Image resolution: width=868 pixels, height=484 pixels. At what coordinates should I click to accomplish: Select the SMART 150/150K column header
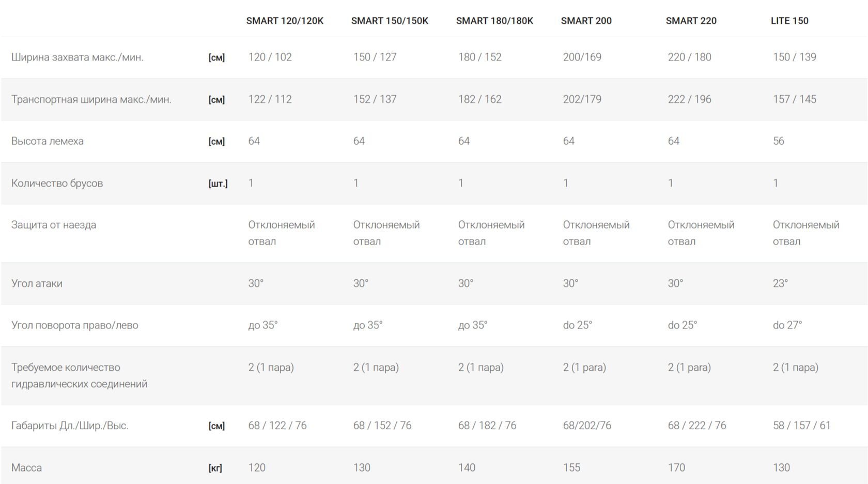[390, 21]
